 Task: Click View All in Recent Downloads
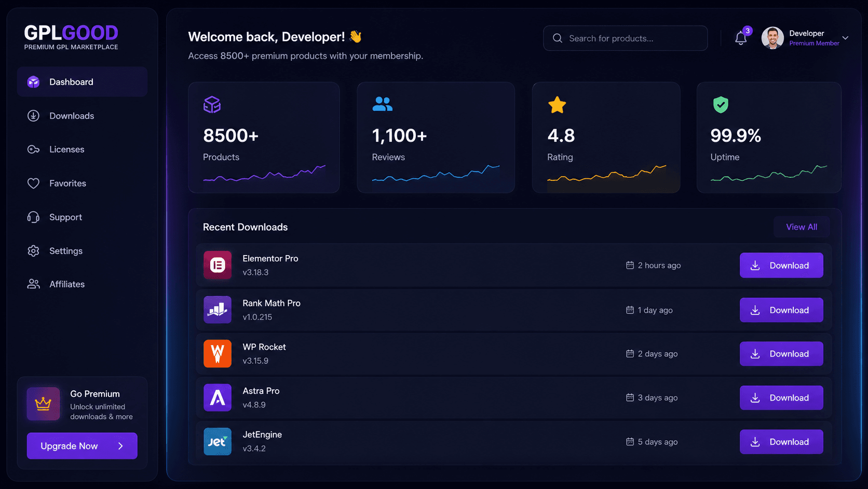(802, 227)
